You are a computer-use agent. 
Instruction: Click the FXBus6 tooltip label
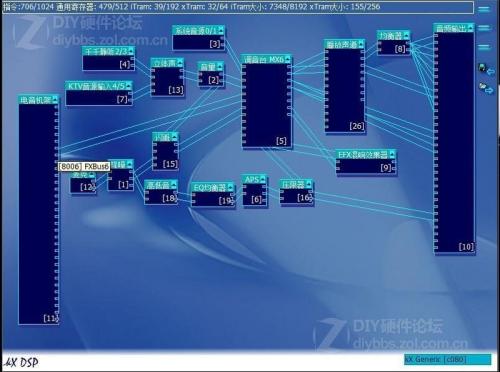pyautogui.click(x=84, y=166)
